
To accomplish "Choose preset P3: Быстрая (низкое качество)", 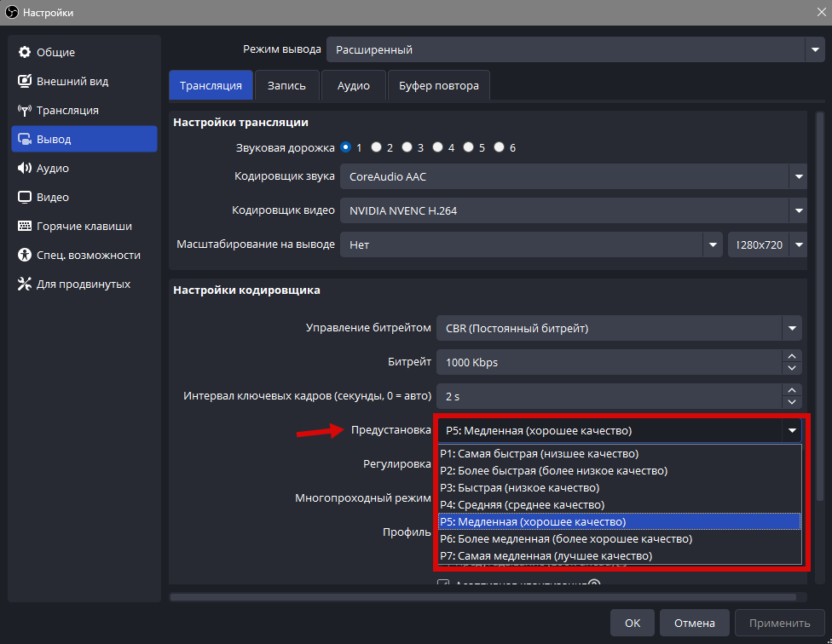I will (x=619, y=487).
